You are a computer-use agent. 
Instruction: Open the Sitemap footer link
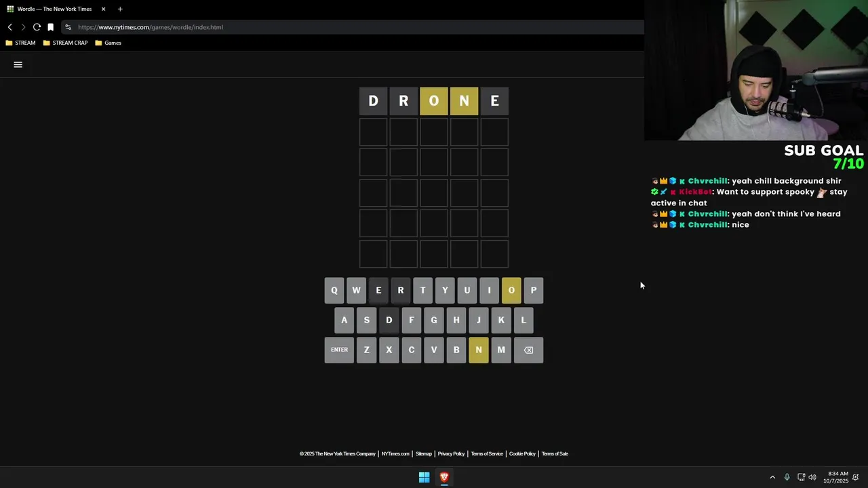point(423,453)
